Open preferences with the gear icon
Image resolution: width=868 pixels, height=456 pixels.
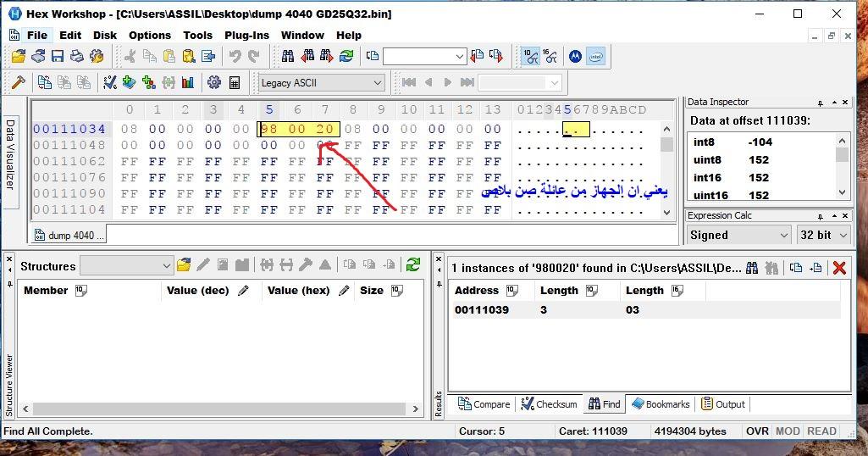point(214,82)
